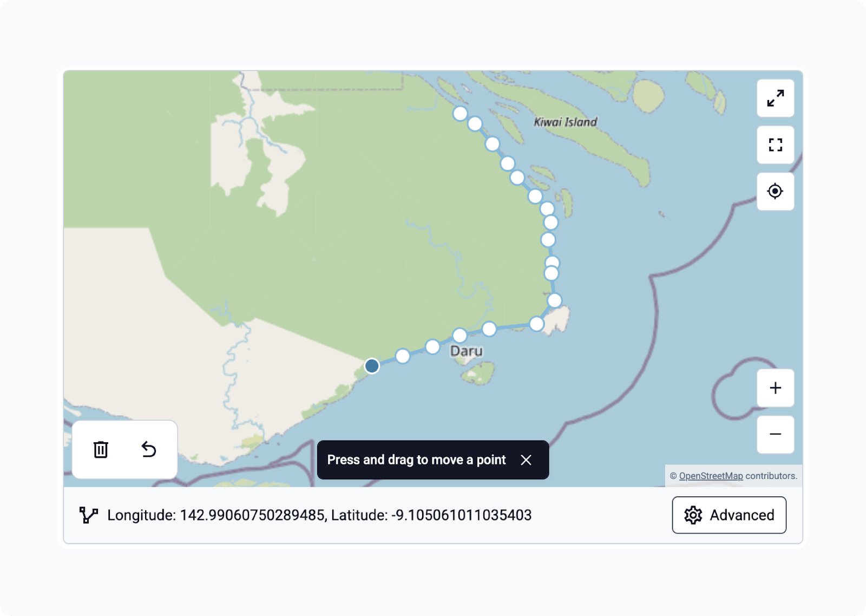Delete the route using the trash icon
The image size is (866, 616).
pos(100,450)
